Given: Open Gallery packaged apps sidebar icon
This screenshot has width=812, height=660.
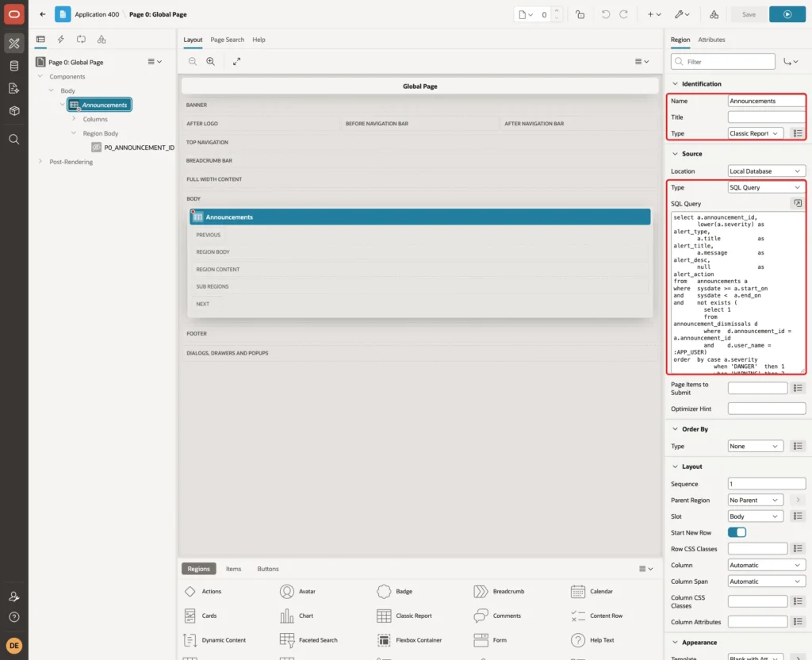Looking at the screenshot, I should (14, 111).
